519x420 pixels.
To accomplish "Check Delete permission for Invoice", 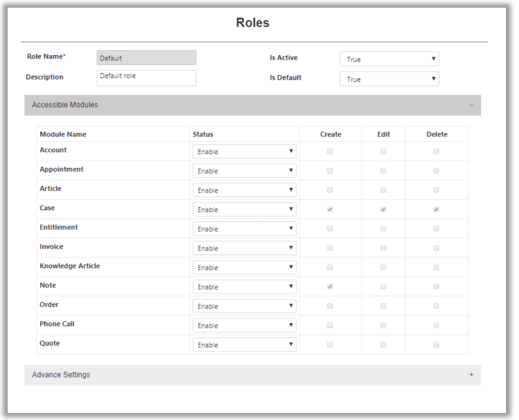I will (436, 248).
